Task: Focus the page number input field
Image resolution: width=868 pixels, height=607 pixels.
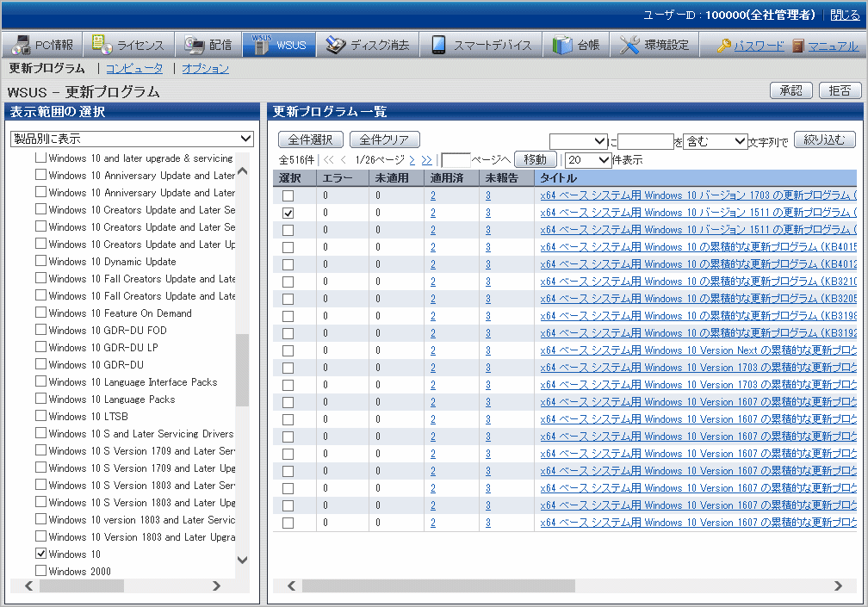Action: 456,160
